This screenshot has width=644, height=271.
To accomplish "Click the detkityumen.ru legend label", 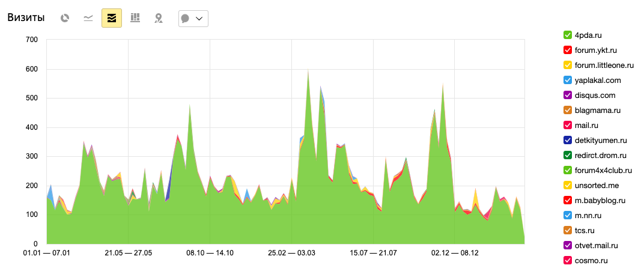I will 601,141.
